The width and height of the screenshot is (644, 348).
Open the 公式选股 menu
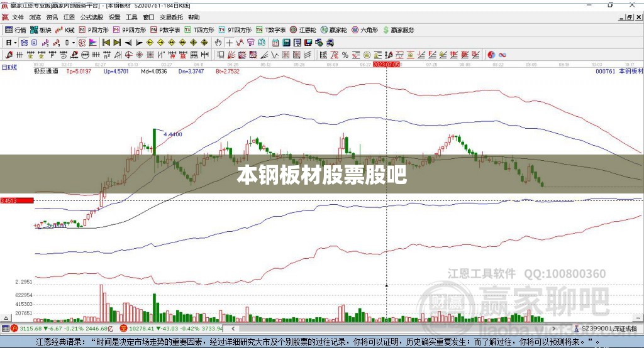click(x=92, y=17)
